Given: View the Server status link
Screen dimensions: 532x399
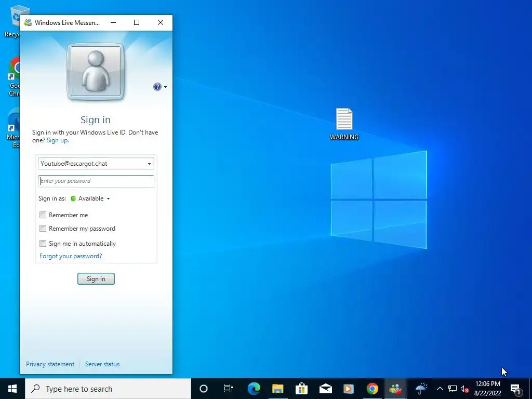Looking at the screenshot, I should click(102, 364).
